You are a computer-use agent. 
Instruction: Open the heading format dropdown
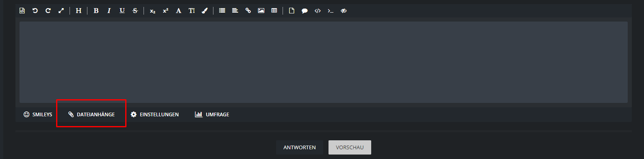pyautogui.click(x=78, y=11)
